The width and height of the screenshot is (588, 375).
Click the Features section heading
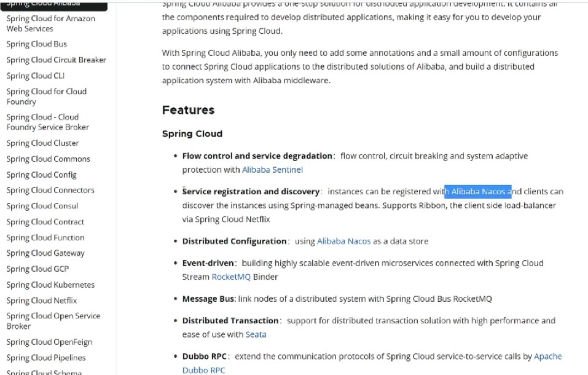point(188,111)
